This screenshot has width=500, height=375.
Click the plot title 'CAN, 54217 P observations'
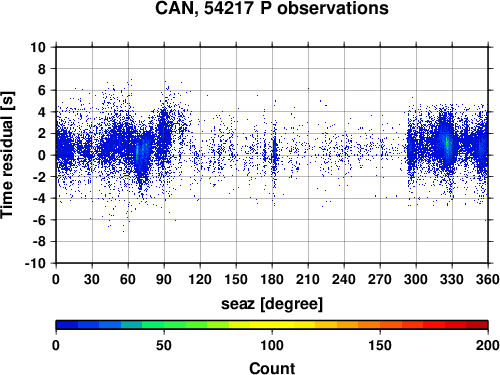[x=272, y=8]
